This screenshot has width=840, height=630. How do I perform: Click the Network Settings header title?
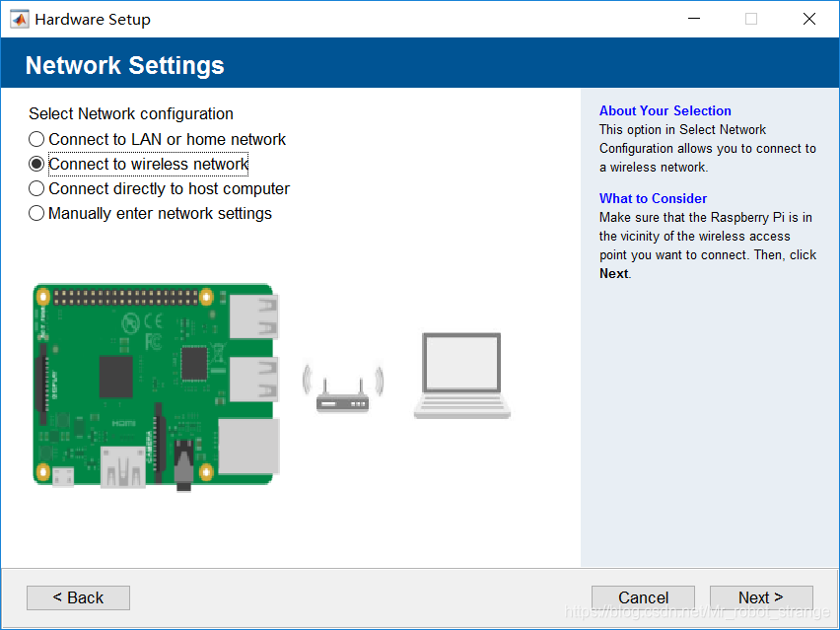tap(124, 65)
